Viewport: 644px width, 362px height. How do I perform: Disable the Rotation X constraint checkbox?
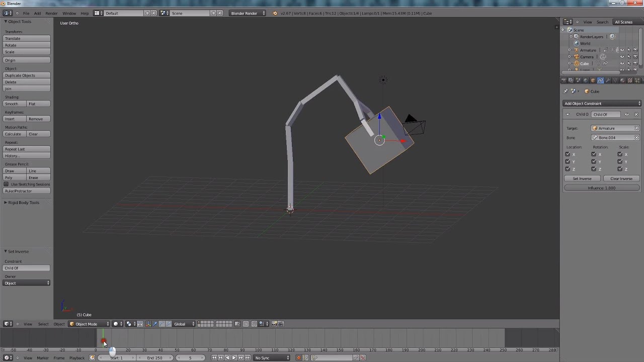(593, 154)
